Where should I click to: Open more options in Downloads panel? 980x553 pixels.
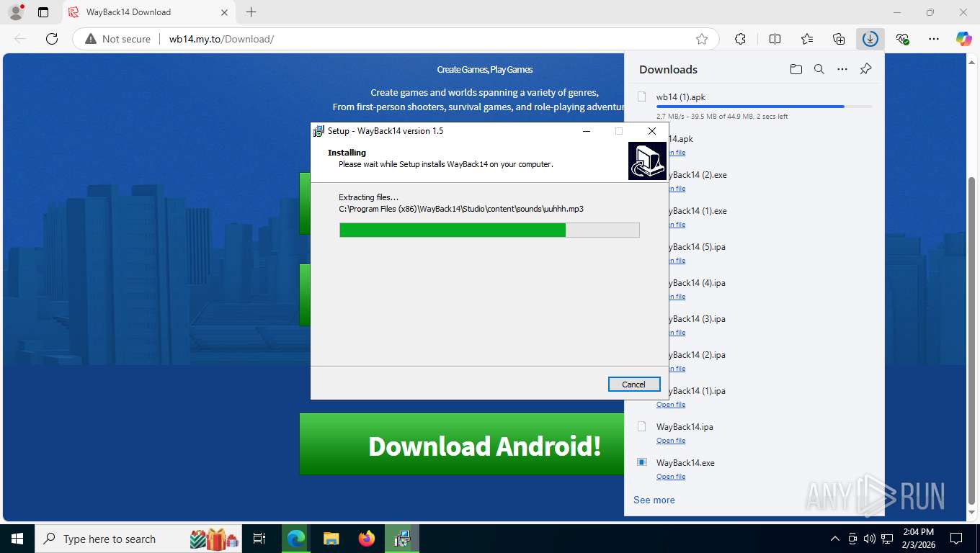[842, 69]
